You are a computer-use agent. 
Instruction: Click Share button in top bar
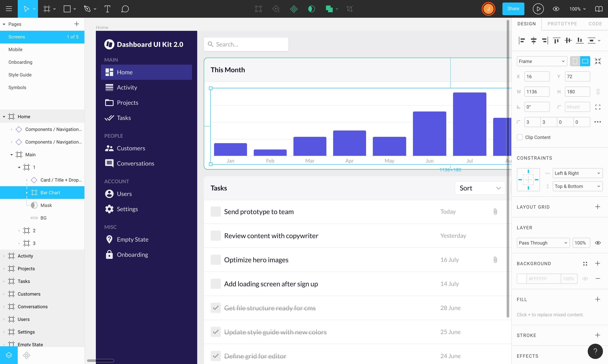click(x=513, y=9)
